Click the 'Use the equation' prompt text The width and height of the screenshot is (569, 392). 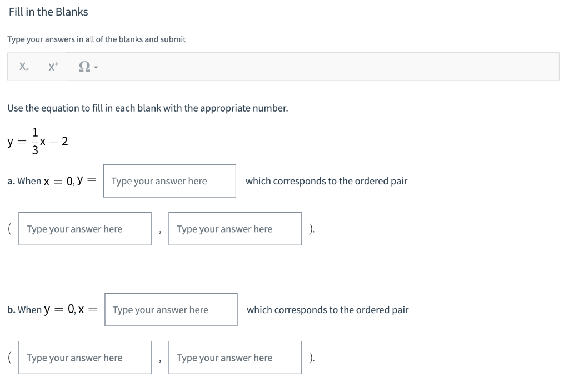pyautogui.click(x=148, y=108)
